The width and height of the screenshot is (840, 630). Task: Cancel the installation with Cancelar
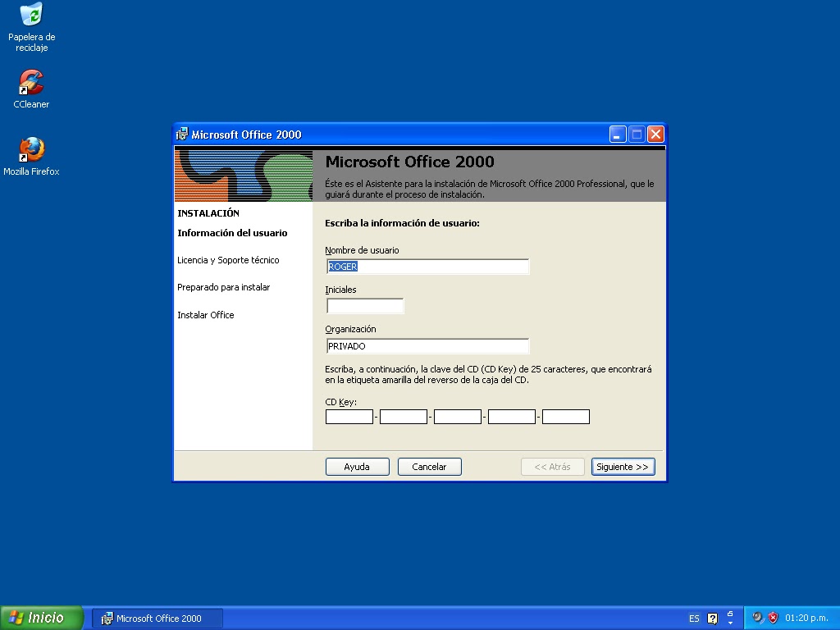[x=429, y=466]
